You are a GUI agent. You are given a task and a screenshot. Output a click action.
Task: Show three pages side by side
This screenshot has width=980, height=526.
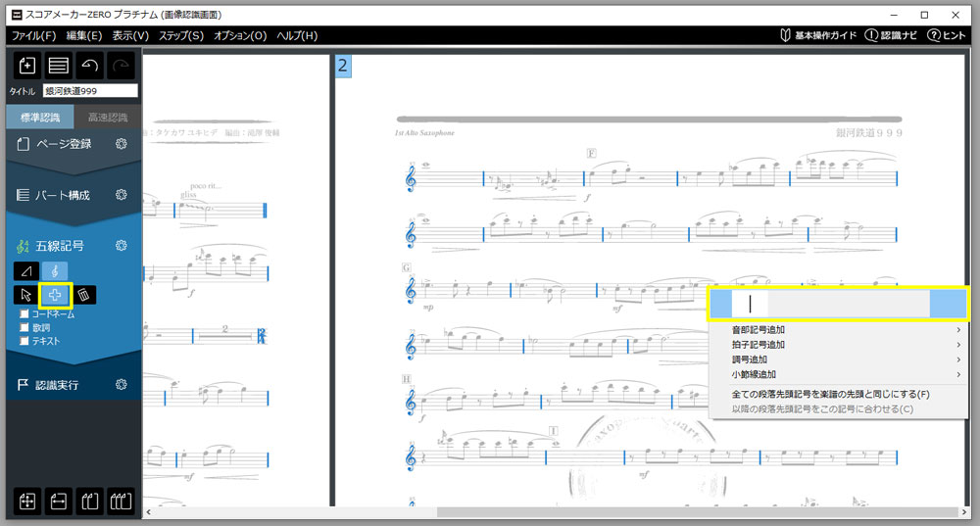pyautogui.click(x=122, y=501)
